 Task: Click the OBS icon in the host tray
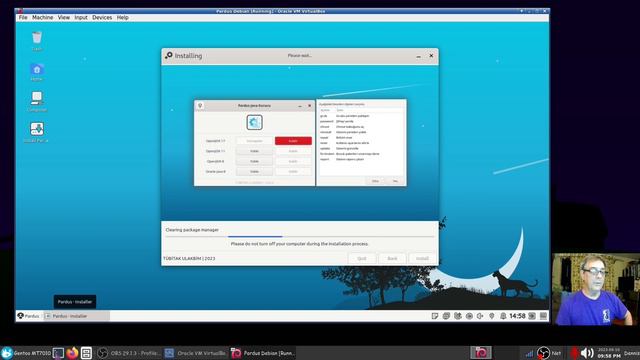[x=543, y=353]
